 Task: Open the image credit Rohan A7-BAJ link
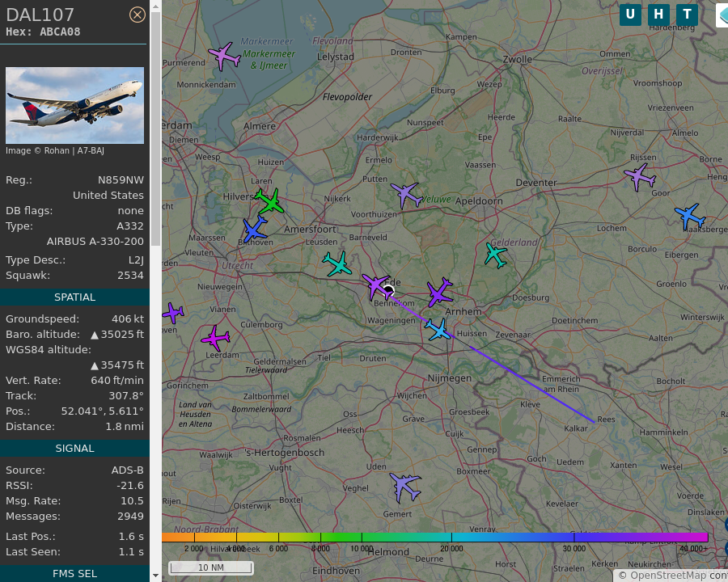[55, 151]
